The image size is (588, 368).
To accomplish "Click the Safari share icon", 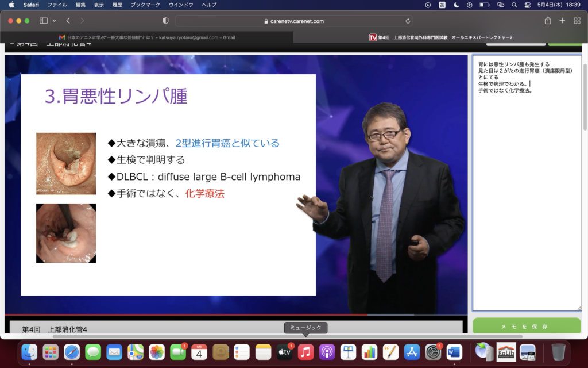I will (548, 21).
